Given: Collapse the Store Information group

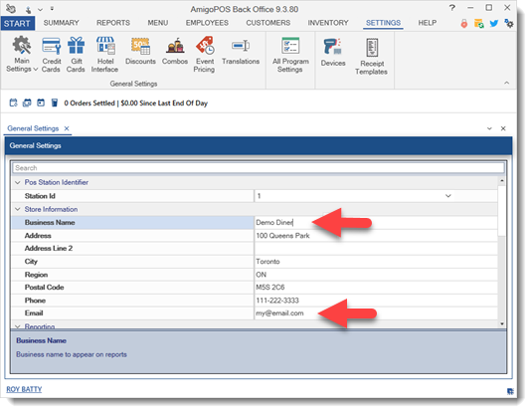Looking at the screenshot, I should point(18,209).
